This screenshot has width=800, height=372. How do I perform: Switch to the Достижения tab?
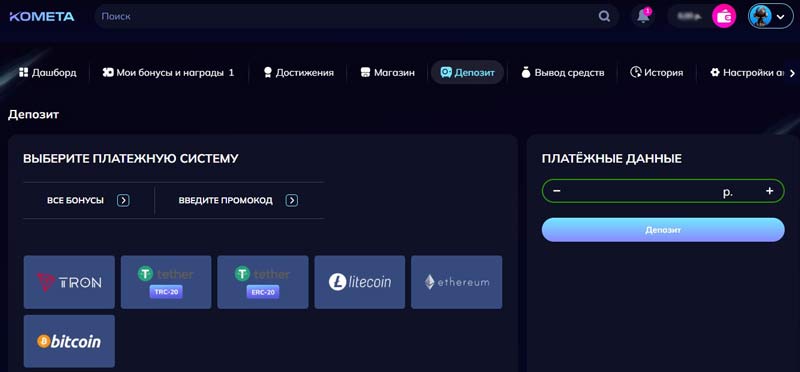298,72
